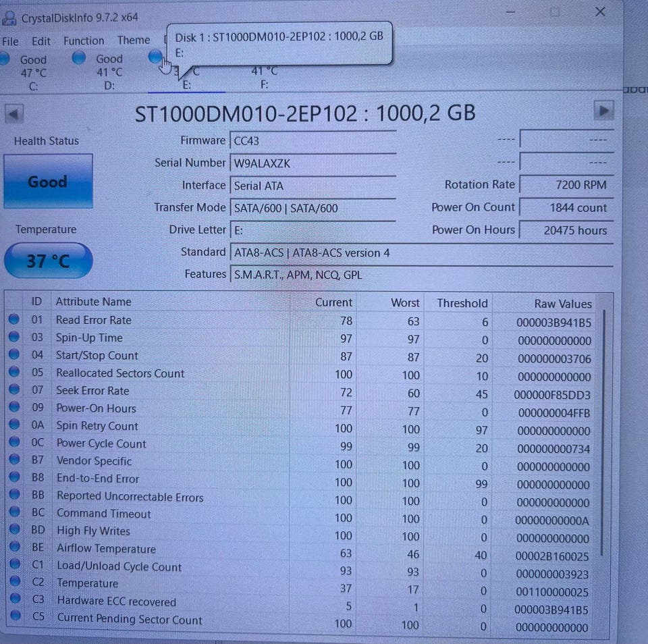The image size is (648, 644).
Task: Click the Worst column header
Action: pyautogui.click(x=405, y=303)
